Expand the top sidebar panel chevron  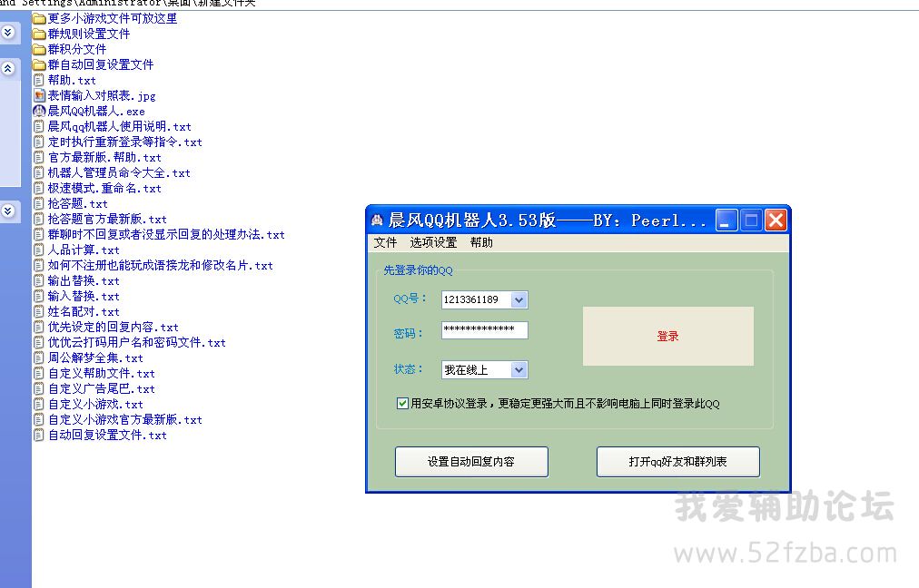pos(7,32)
